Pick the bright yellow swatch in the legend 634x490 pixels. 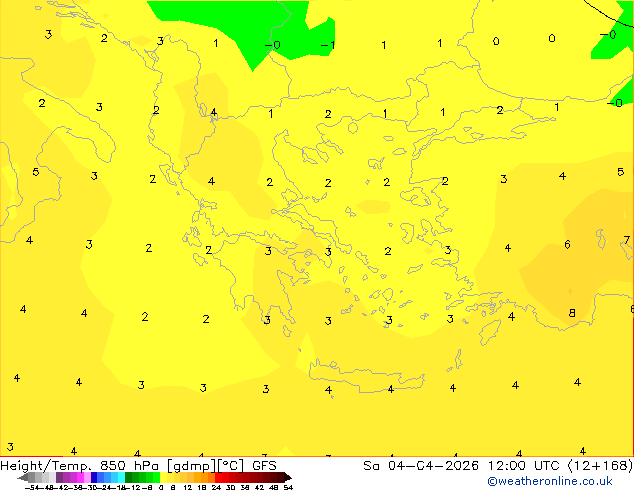pos(163,477)
